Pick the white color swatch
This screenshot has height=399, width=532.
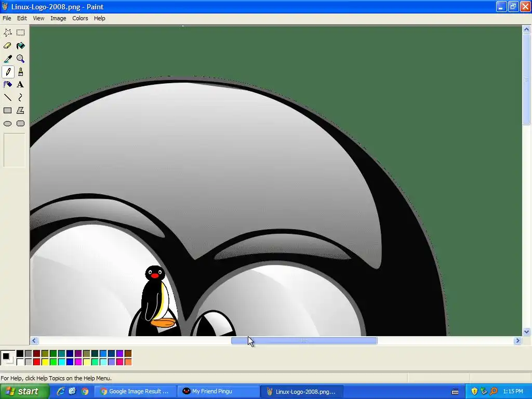tap(20, 362)
